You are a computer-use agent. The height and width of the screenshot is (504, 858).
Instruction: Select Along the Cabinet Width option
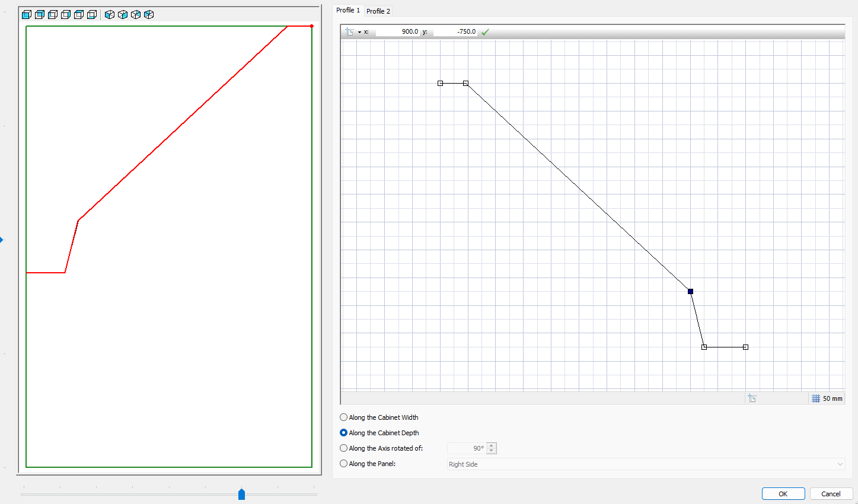pyautogui.click(x=344, y=417)
